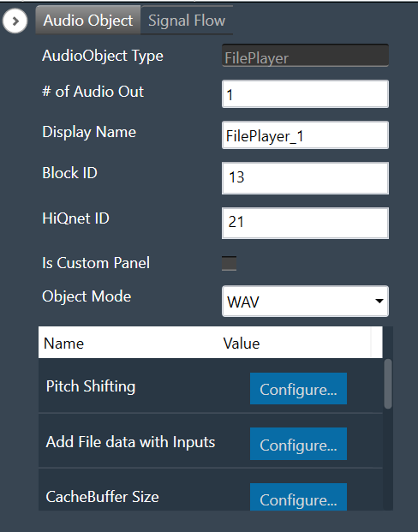
Task: Configure CacheBuffer Size option
Action: pyautogui.click(x=298, y=497)
